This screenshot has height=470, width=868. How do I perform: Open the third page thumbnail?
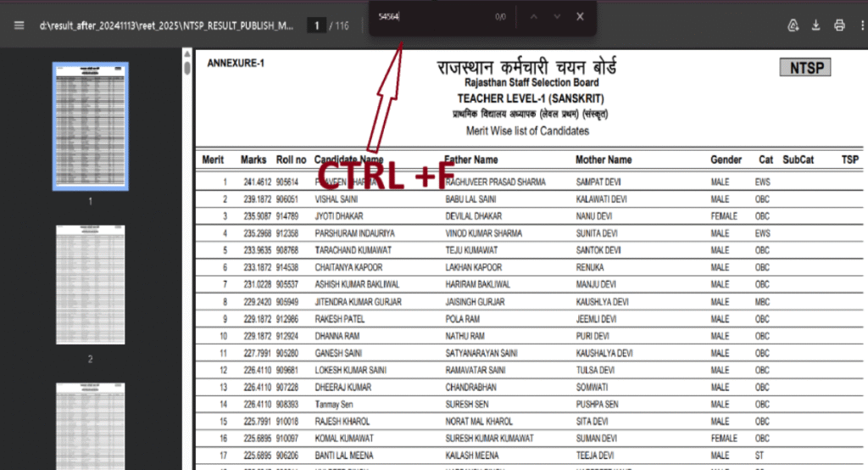[90, 426]
